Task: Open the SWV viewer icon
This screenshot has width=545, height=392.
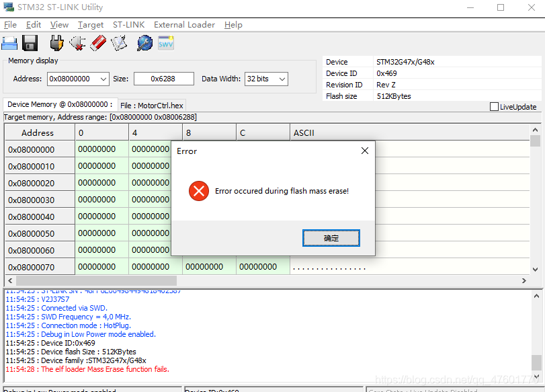Action: (x=166, y=44)
